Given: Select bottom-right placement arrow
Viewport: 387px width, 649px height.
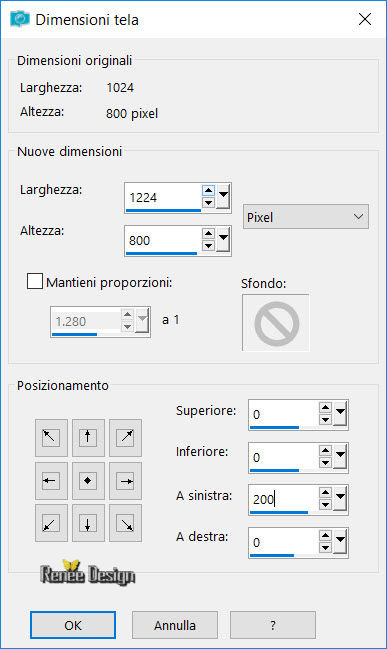Looking at the screenshot, I should coord(125,523).
